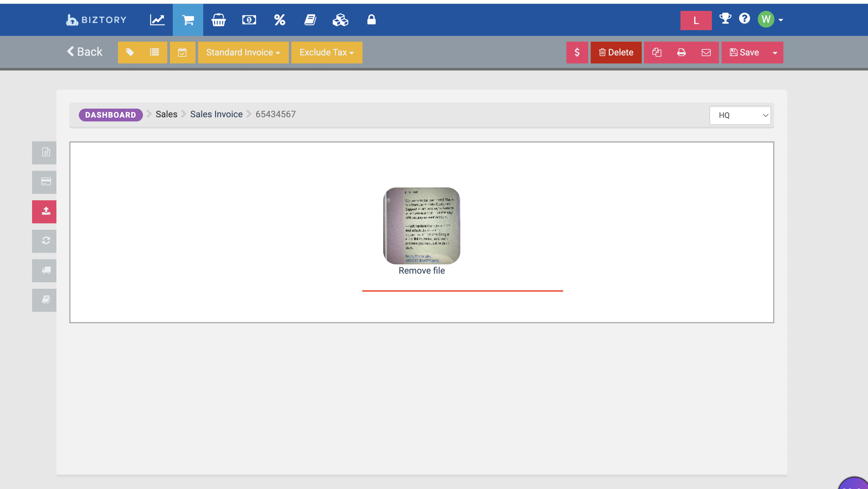
Task: Click the Delete button
Action: (616, 53)
